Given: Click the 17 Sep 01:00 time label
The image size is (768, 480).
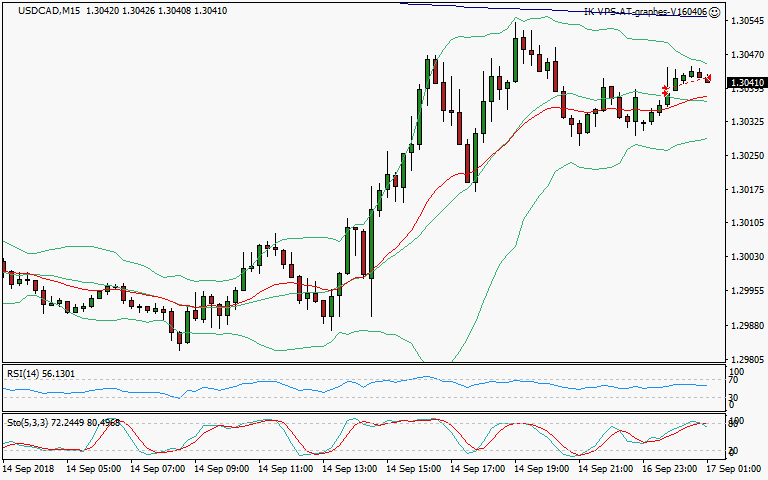Looking at the screenshot, I should (x=735, y=467).
